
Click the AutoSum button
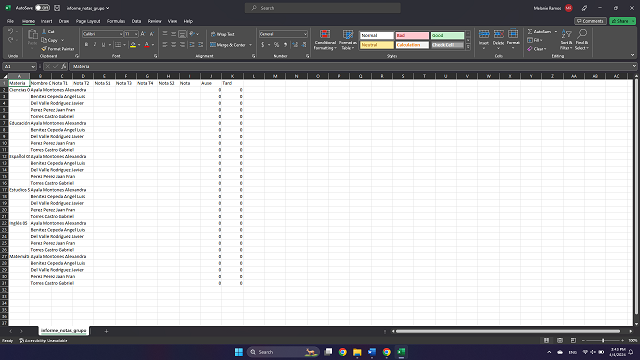[540, 31]
